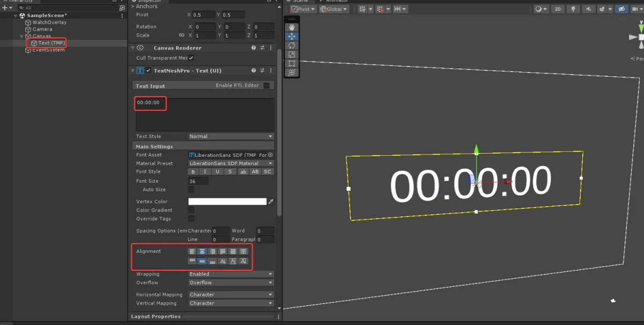644x325 pixels.
Task: Click the Vertex Color white swatch
Action: pos(227,201)
